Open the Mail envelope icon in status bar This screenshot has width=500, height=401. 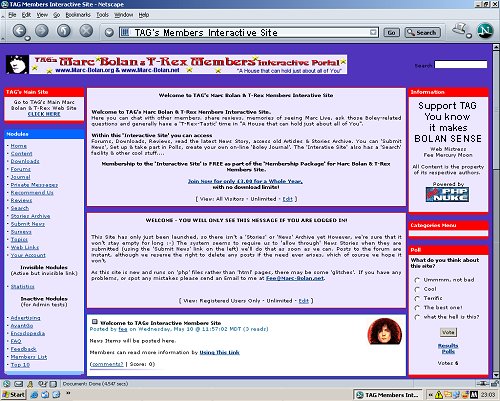(x=19, y=384)
